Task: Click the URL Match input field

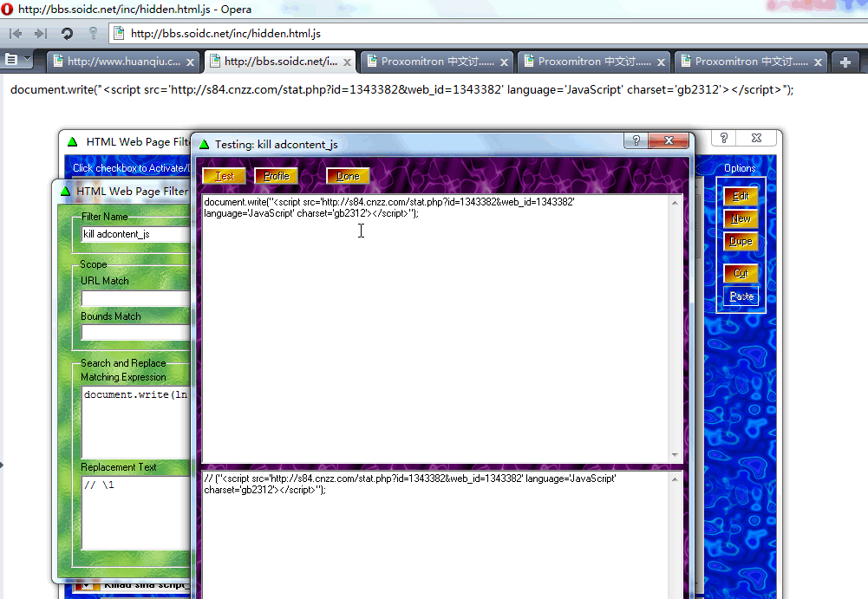Action: coord(136,298)
